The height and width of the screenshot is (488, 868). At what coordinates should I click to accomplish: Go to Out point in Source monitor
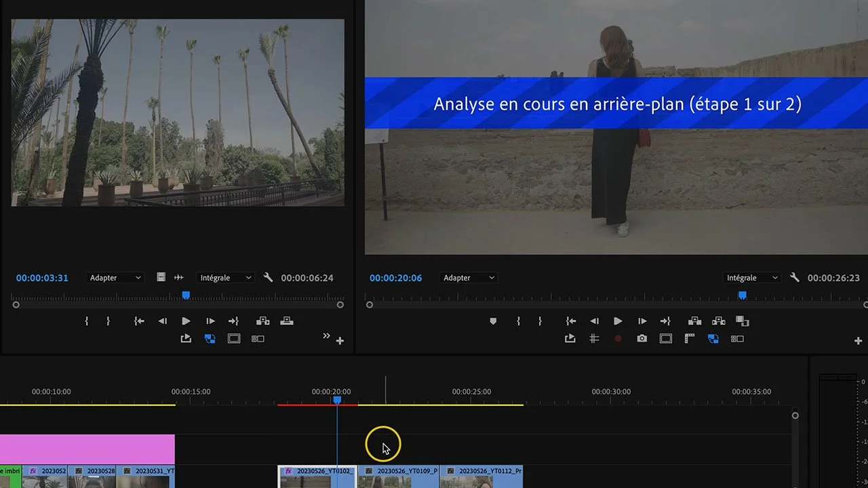pos(233,321)
